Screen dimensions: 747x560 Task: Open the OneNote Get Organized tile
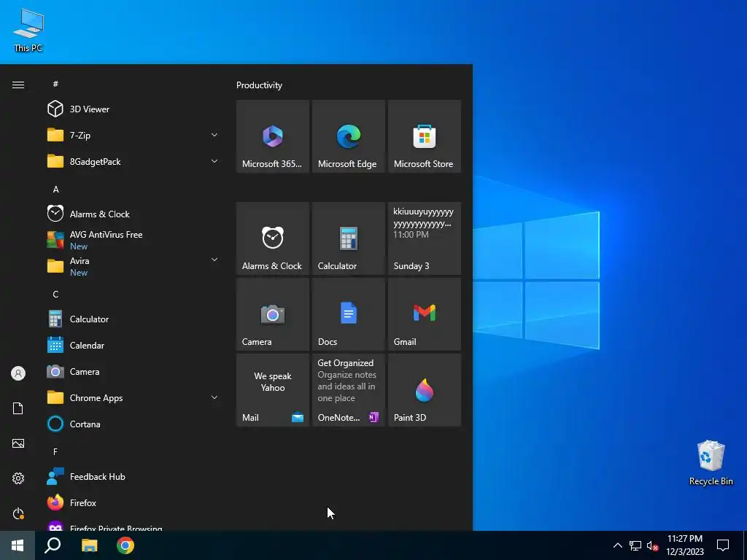(348, 390)
